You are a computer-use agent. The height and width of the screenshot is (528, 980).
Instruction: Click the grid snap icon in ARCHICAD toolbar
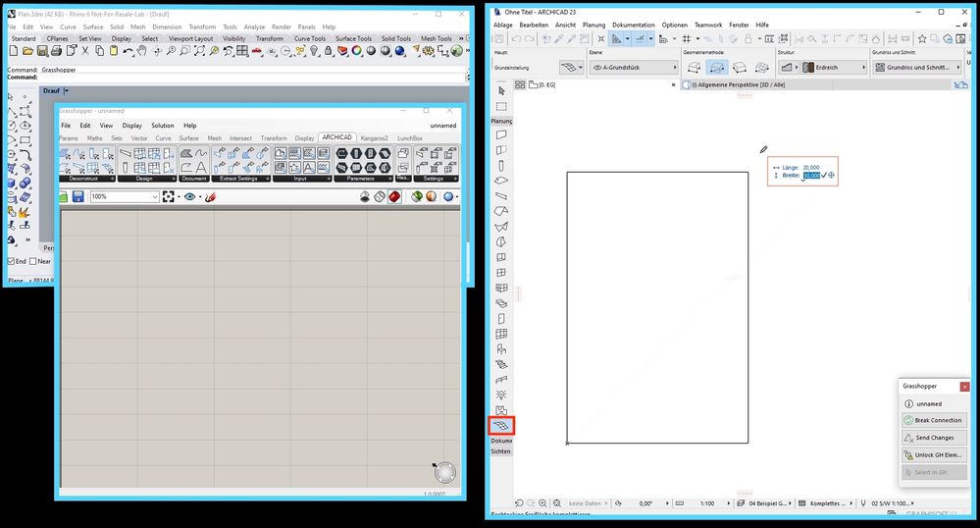[x=687, y=39]
